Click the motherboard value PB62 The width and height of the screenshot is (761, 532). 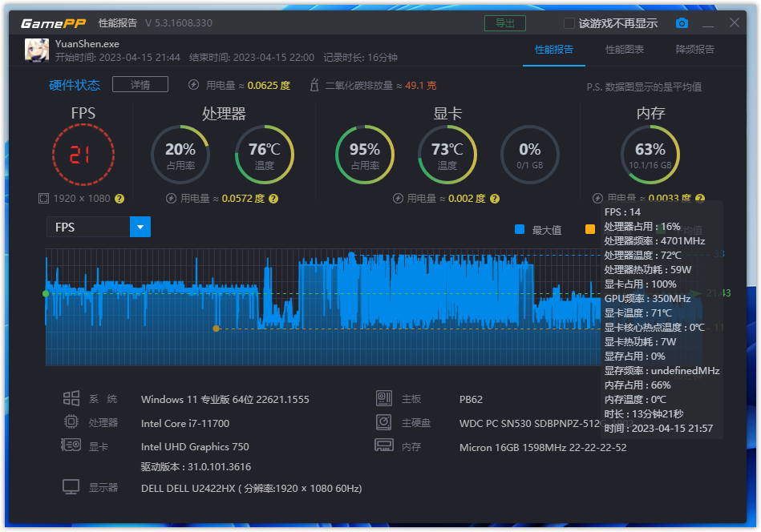tap(471, 400)
